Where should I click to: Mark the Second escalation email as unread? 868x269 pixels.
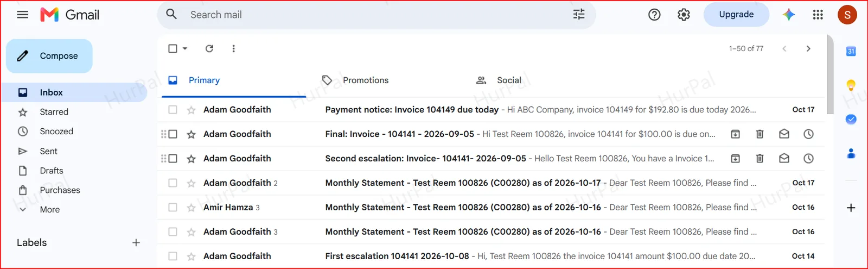[x=784, y=158]
